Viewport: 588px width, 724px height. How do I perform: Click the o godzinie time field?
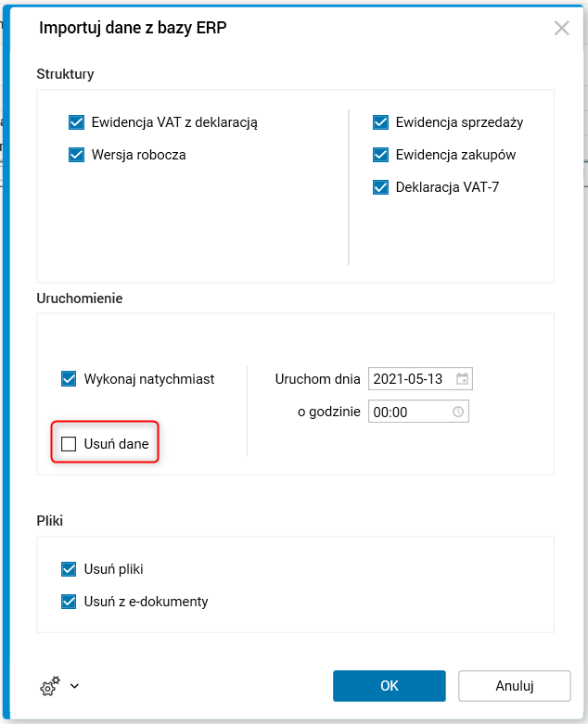point(406,412)
